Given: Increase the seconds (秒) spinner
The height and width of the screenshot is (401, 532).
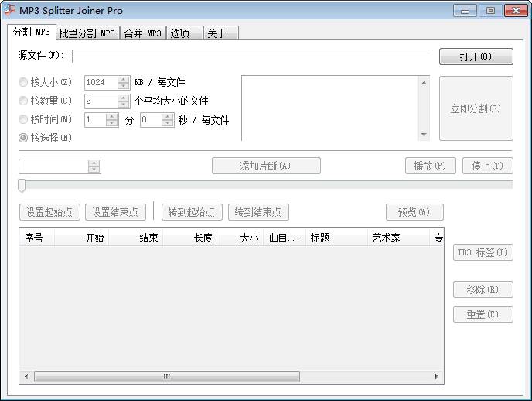Looking at the screenshot, I should (167, 117).
